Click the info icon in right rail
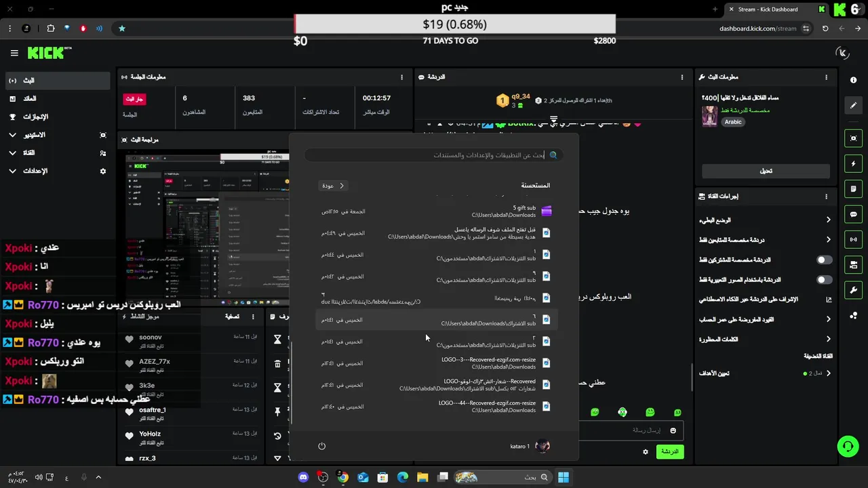The width and height of the screenshot is (868, 488). pyautogui.click(x=853, y=80)
